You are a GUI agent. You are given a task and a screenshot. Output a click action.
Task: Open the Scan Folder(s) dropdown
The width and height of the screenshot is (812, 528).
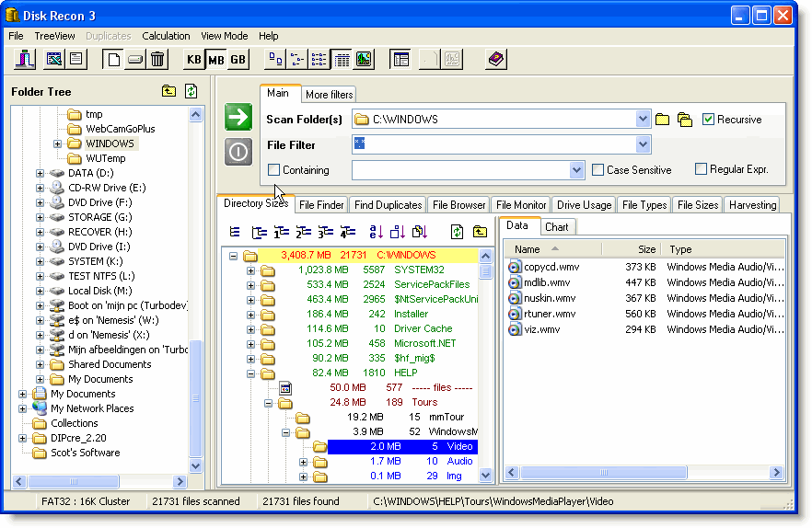coord(643,119)
